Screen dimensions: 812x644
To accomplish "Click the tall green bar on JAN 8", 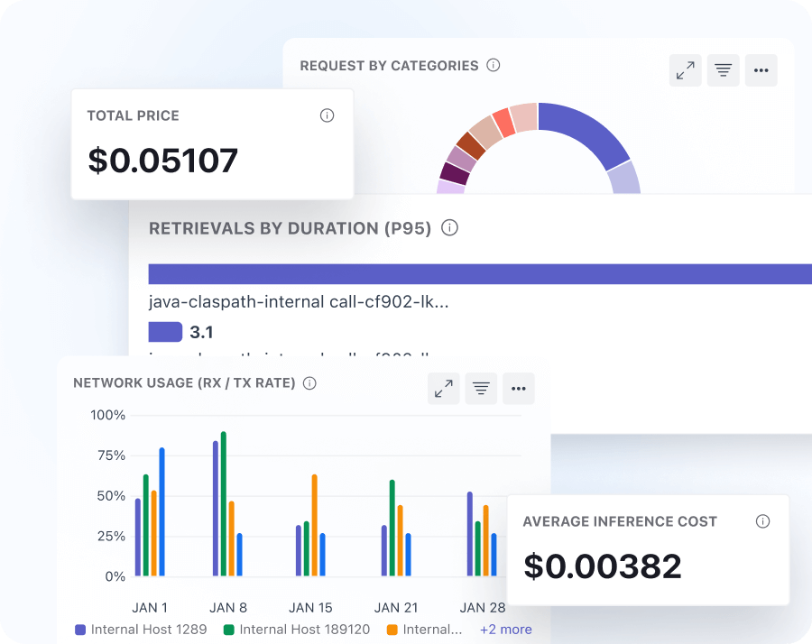I will click(x=224, y=503).
